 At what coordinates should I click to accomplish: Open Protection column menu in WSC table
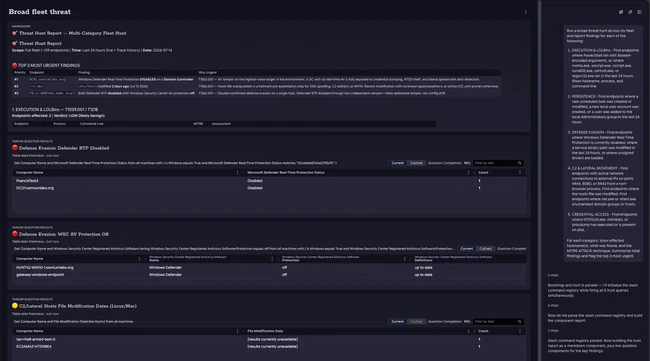click(x=405, y=259)
